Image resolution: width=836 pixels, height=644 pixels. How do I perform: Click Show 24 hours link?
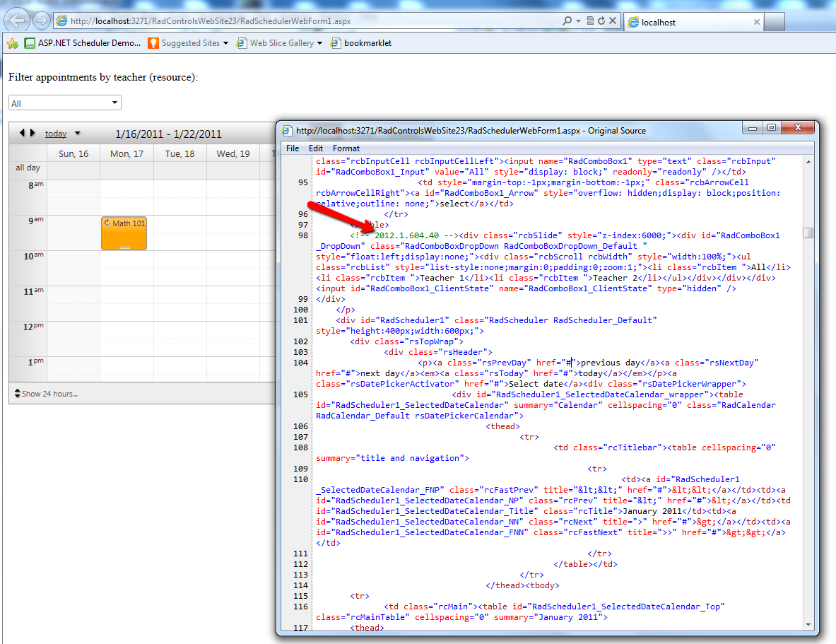[46, 394]
